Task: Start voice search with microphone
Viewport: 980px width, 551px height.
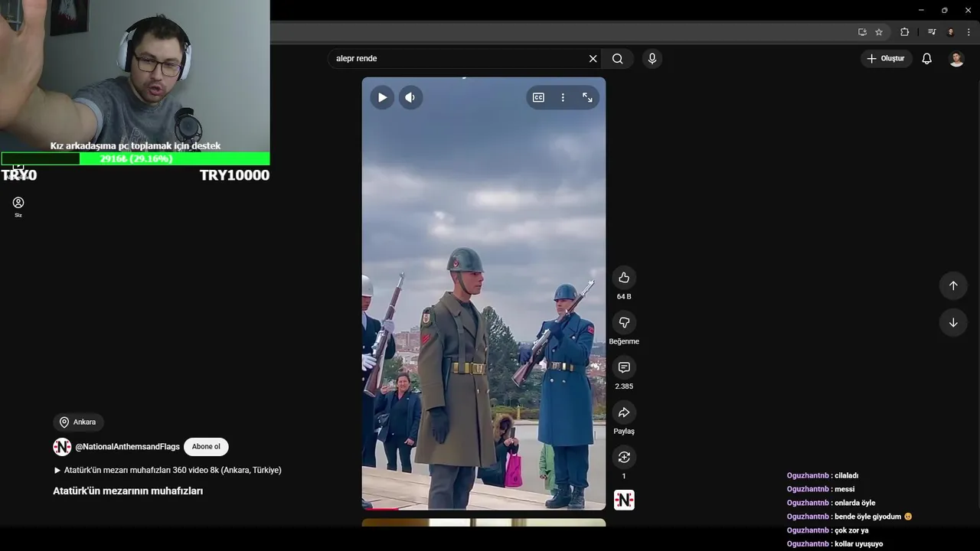Action: (x=652, y=58)
